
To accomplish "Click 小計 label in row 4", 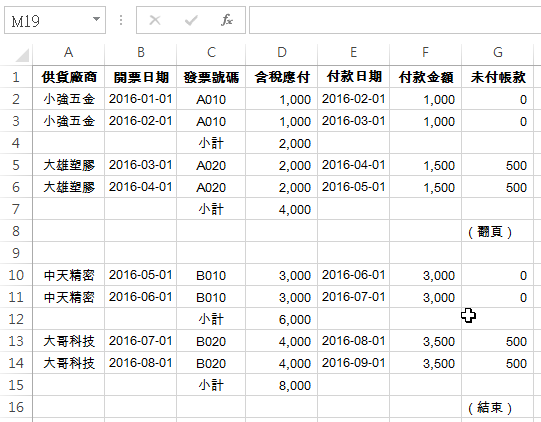I will (211, 143).
